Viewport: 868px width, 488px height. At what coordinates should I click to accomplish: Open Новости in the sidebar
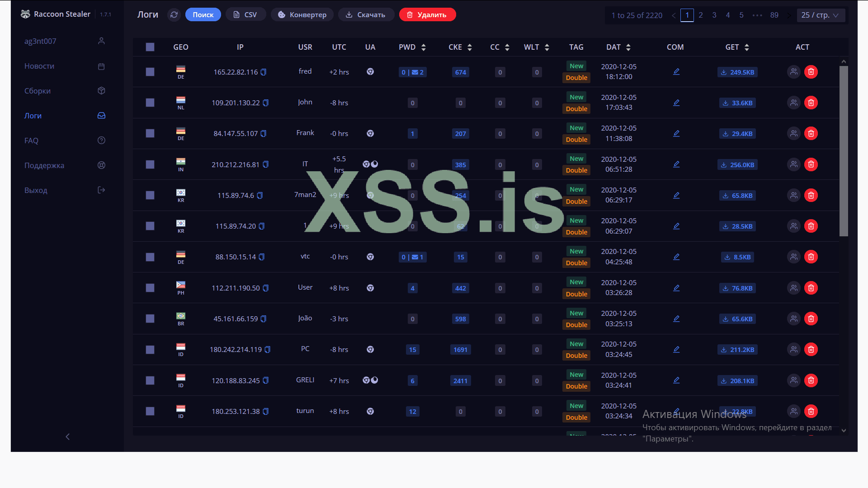pos(39,66)
